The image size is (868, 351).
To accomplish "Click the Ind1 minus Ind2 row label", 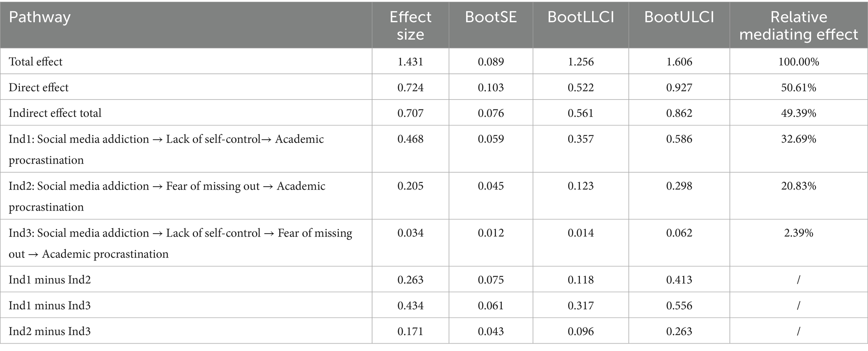I will pyautogui.click(x=50, y=280).
